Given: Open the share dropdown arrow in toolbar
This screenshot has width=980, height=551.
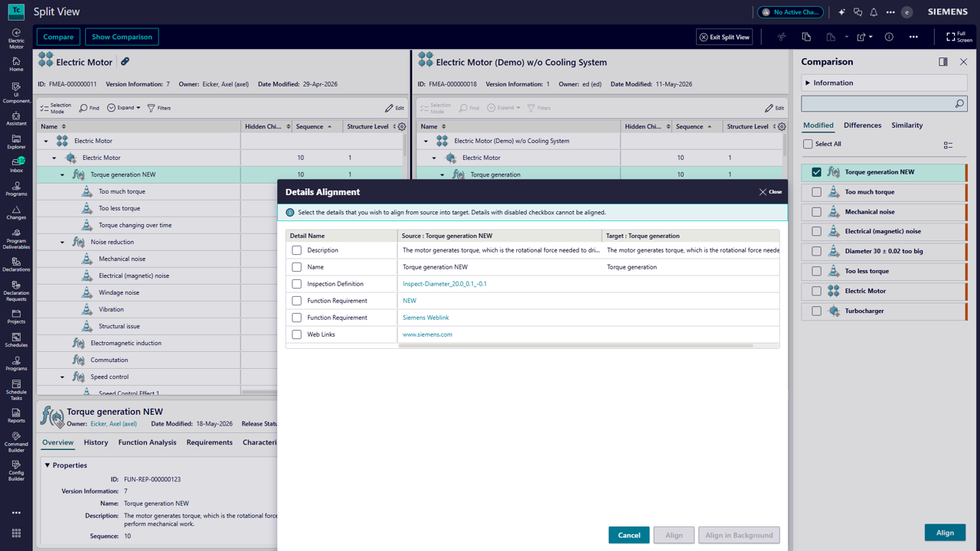Looking at the screenshot, I should (871, 37).
